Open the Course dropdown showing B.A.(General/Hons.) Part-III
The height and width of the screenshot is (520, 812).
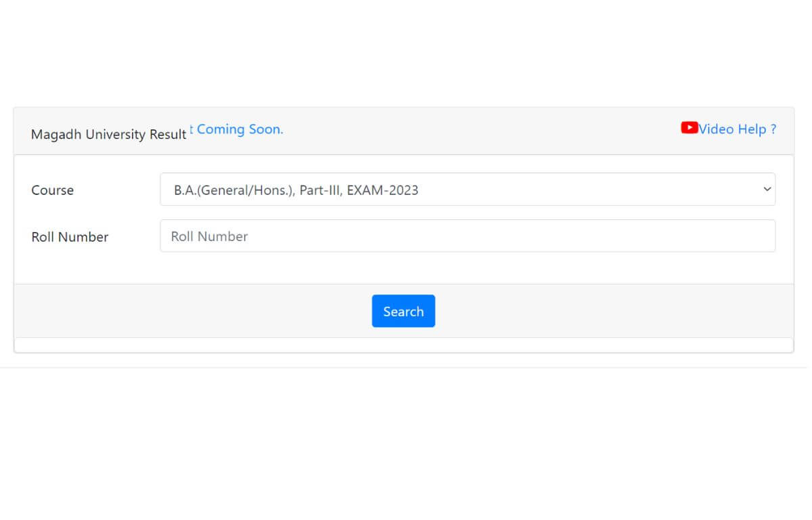click(x=468, y=190)
